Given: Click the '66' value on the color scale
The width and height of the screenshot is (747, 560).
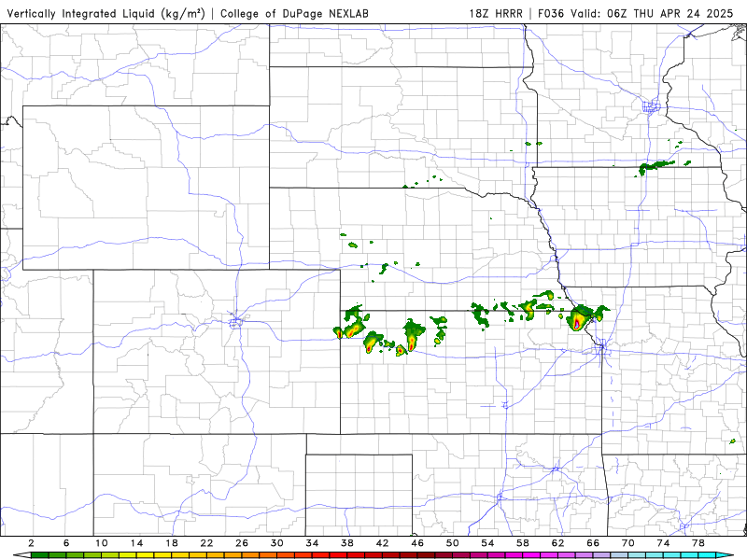Looking at the screenshot, I should pos(593,543).
